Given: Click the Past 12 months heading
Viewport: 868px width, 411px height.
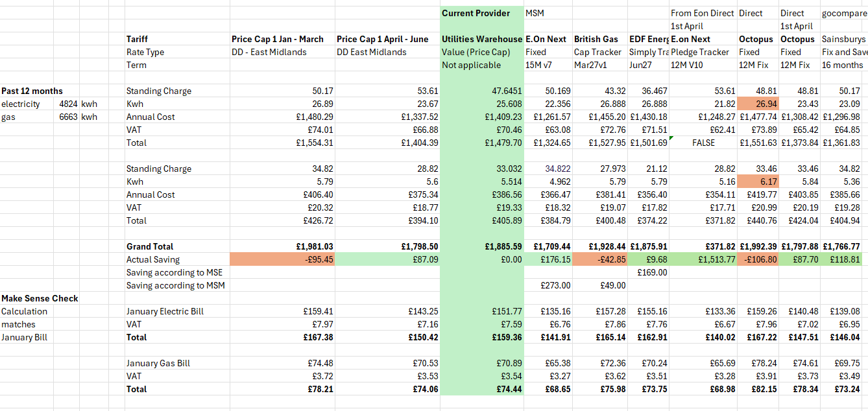Looking at the screenshot, I should pyautogui.click(x=32, y=91).
